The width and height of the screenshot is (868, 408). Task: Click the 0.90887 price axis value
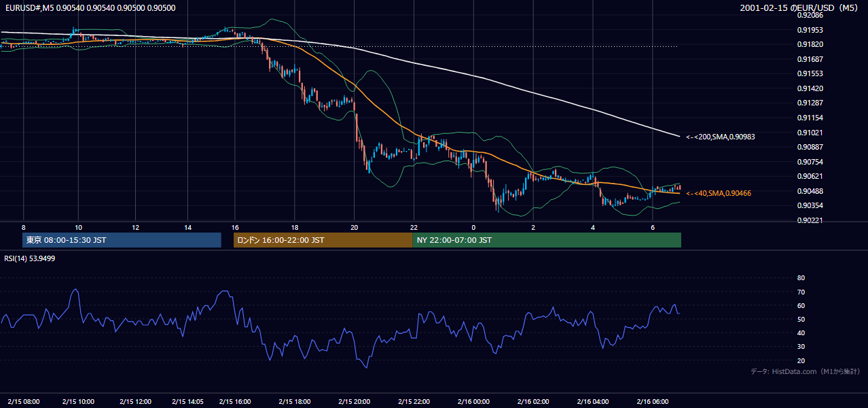tap(810, 147)
